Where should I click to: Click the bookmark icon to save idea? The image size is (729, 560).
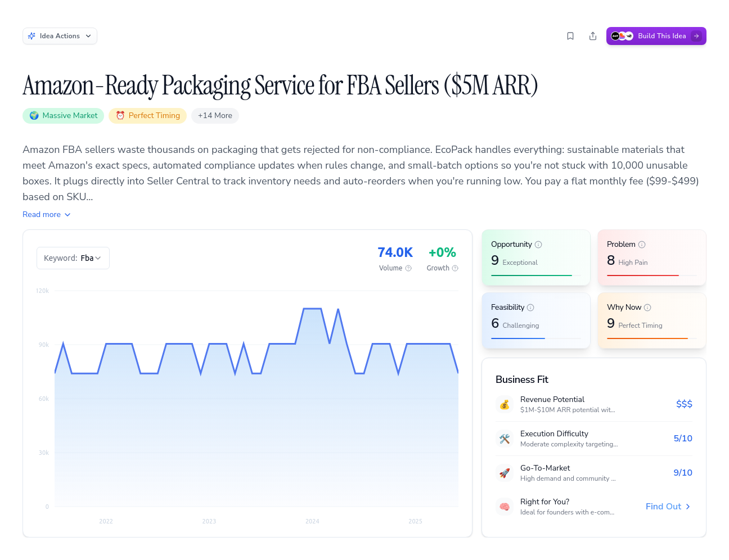click(570, 36)
